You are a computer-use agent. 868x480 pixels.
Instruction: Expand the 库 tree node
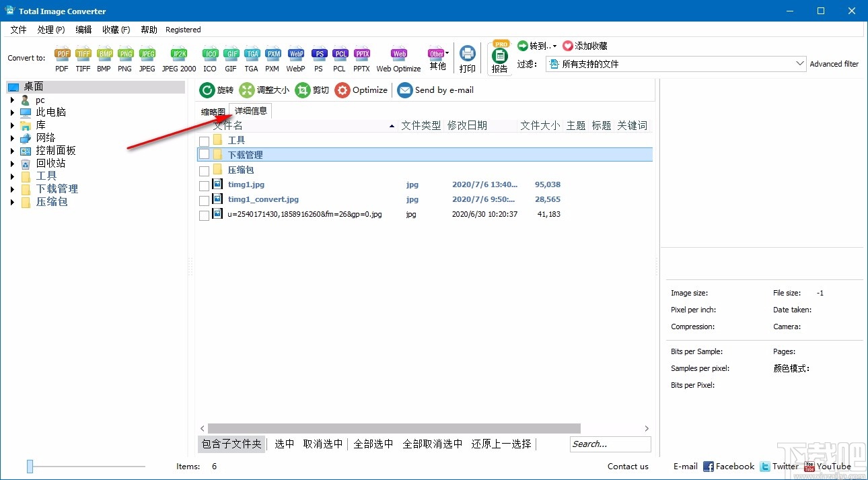click(x=12, y=125)
